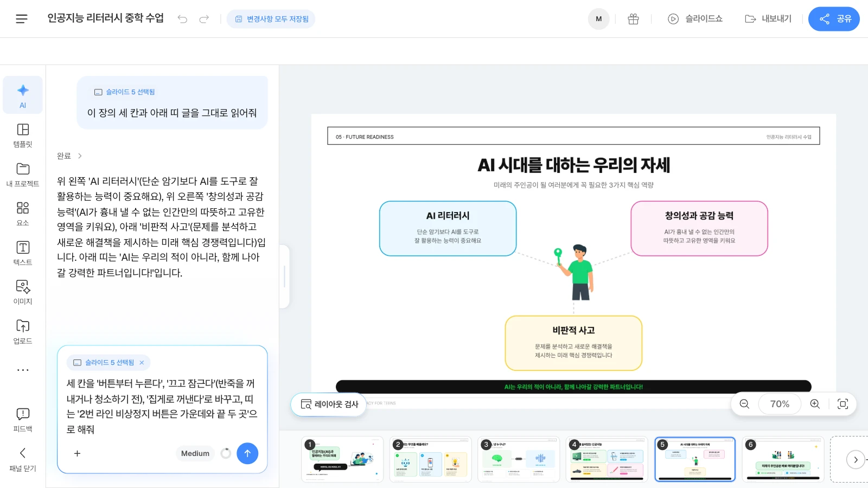Click the 비판적 사고 card on slide
This screenshot has width=868, height=488.
point(573,343)
